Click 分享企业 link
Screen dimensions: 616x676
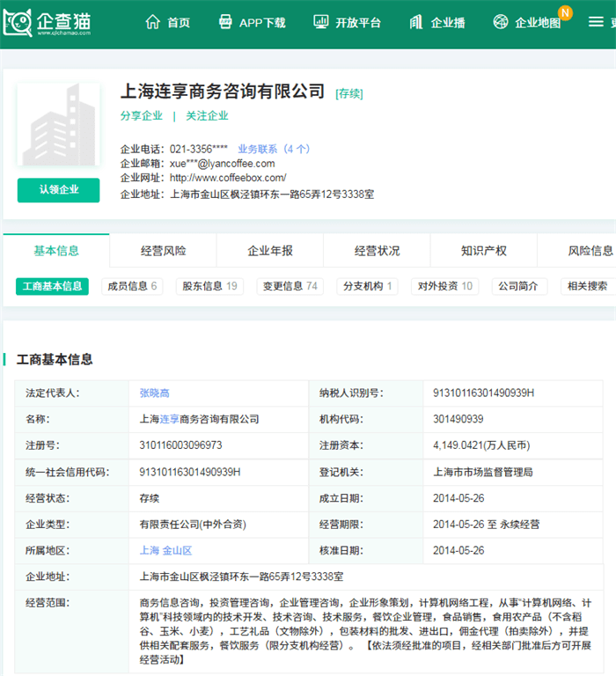point(142,115)
